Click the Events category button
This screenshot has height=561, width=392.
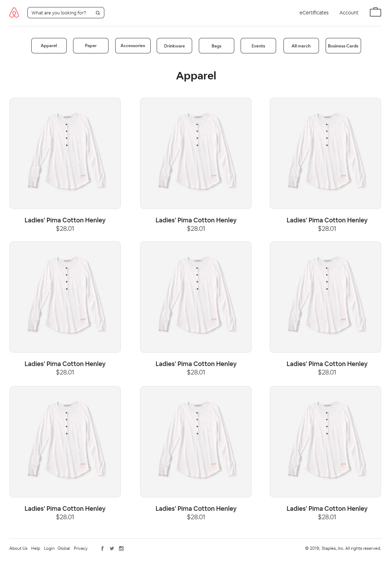pos(258,46)
